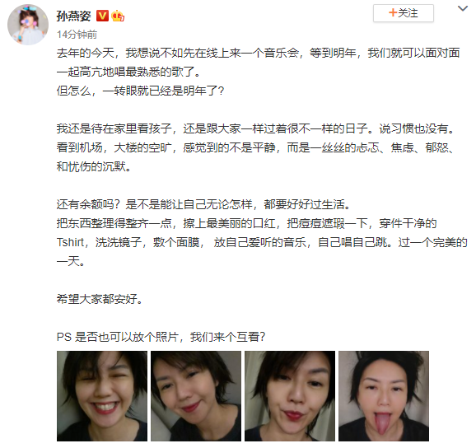Open 孙燕姿's profile avatar picture
476x448 pixels.
(x=28, y=25)
